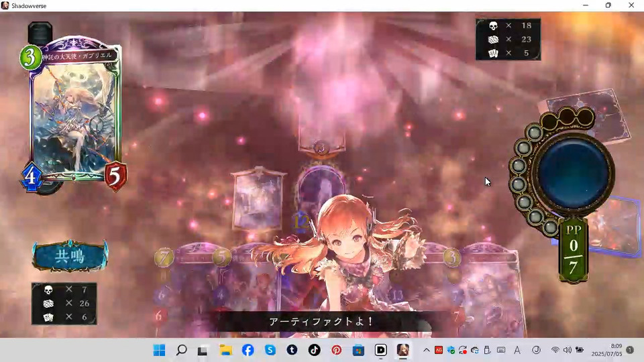Image resolution: width=644 pixels, height=362 pixels.
Task: Check your deck count icon
Action: click(48, 303)
